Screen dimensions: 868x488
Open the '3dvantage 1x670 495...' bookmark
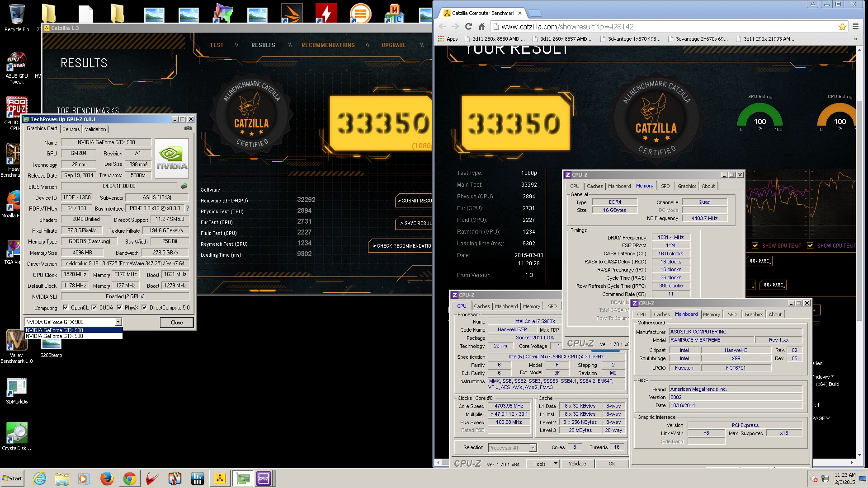pyautogui.click(x=630, y=39)
